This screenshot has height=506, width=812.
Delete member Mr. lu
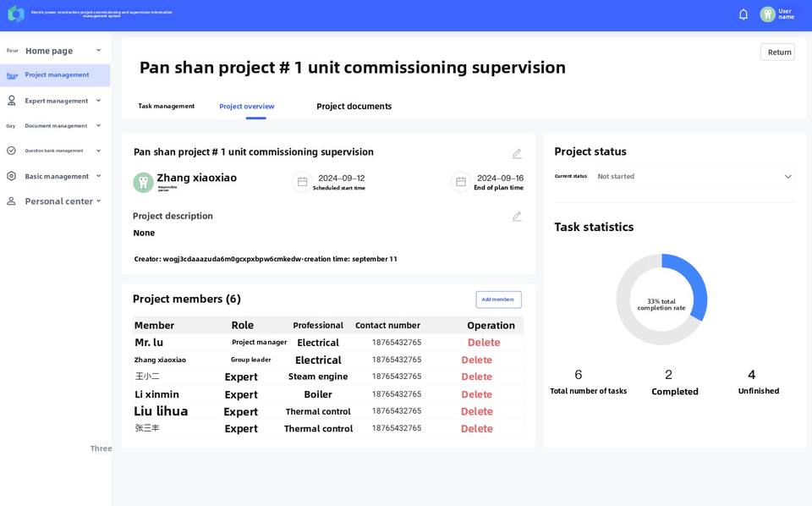[x=484, y=343]
